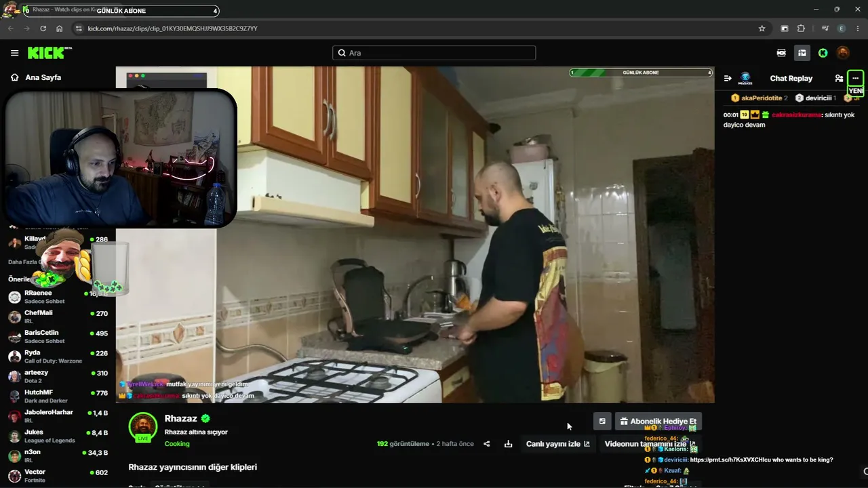Click Rhazaz altına sıçıyor clip title
This screenshot has height=488, width=868.
click(196, 432)
